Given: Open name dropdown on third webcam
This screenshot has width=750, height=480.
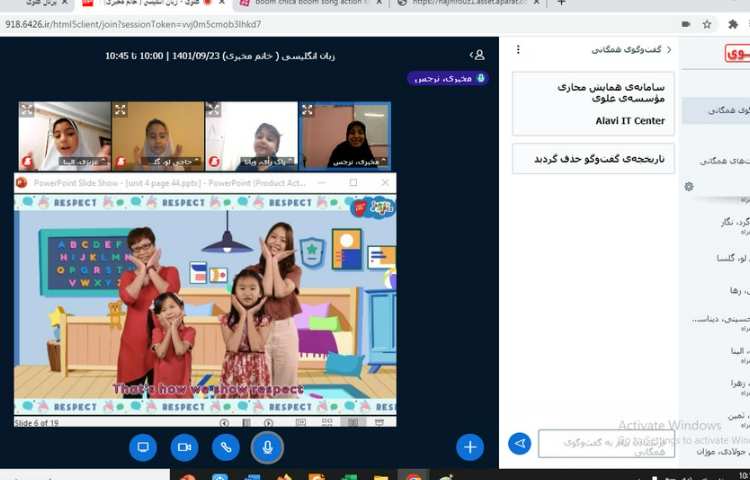Looking at the screenshot, I should (x=269, y=162).
